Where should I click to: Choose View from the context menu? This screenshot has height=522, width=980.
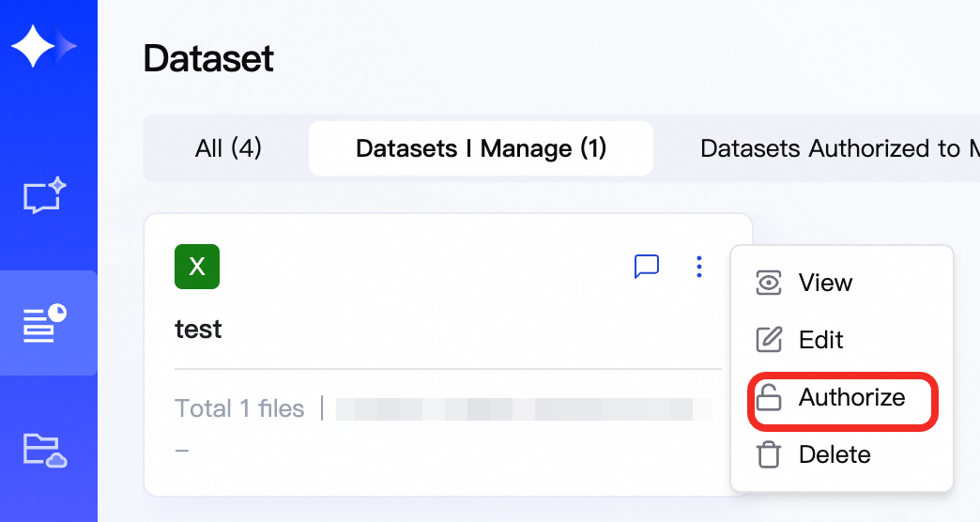click(825, 283)
